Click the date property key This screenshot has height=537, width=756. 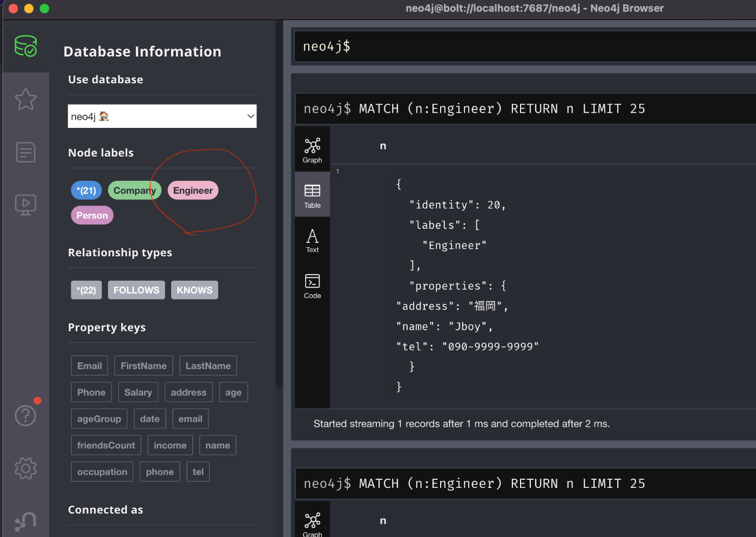tap(150, 418)
